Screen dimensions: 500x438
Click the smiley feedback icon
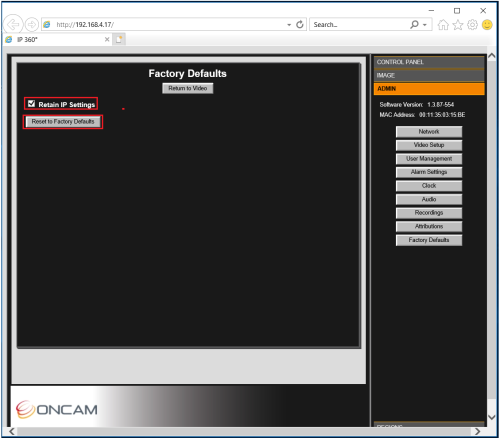(x=487, y=25)
